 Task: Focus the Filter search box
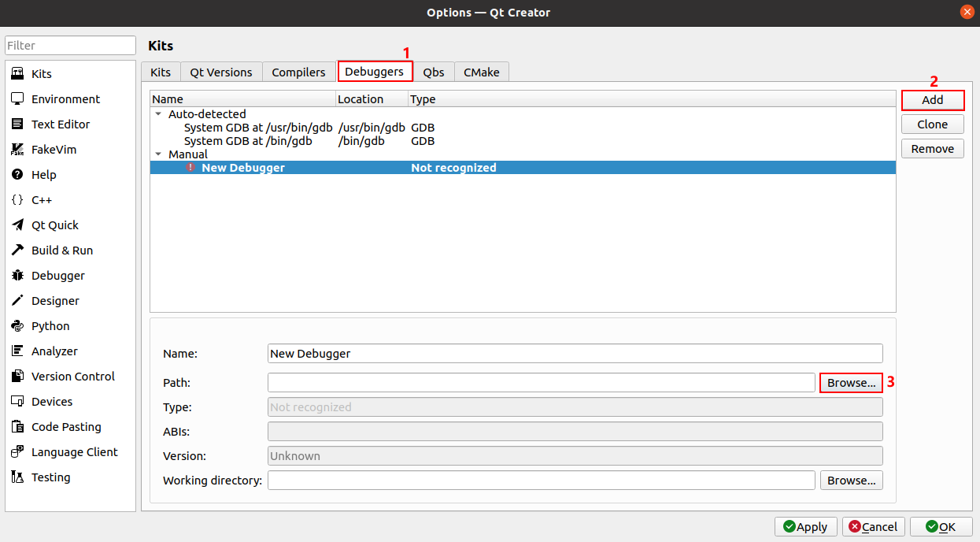tap(71, 46)
